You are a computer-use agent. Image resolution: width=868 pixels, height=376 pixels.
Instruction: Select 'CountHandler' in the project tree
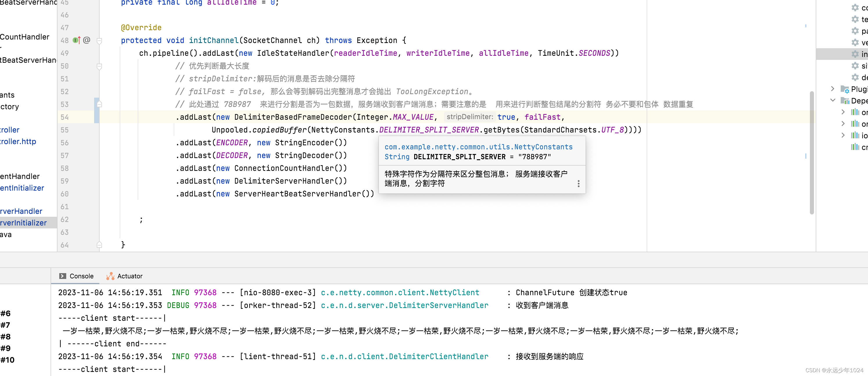tap(25, 37)
